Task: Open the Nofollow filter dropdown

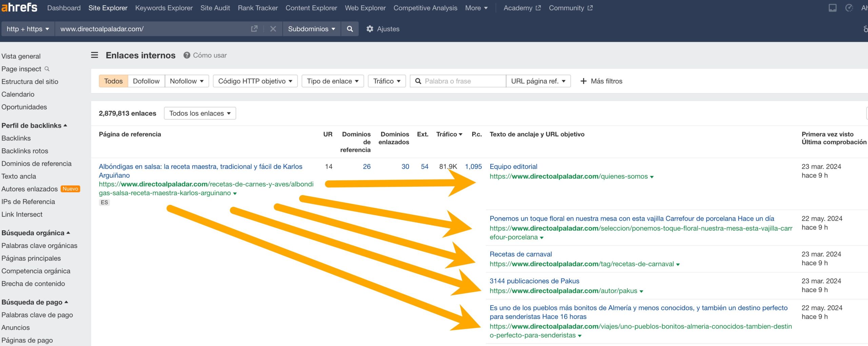Action: [x=187, y=81]
